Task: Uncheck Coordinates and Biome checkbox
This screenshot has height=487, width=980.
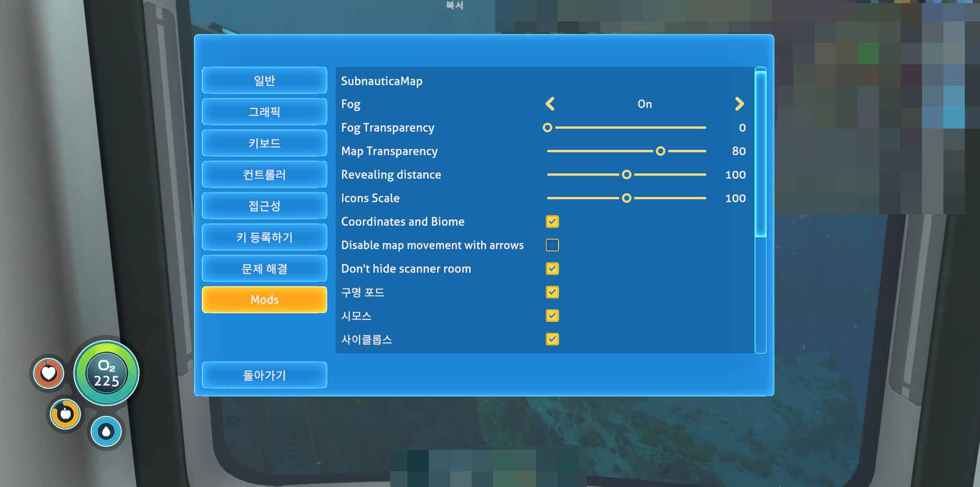Action: tap(552, 222)
